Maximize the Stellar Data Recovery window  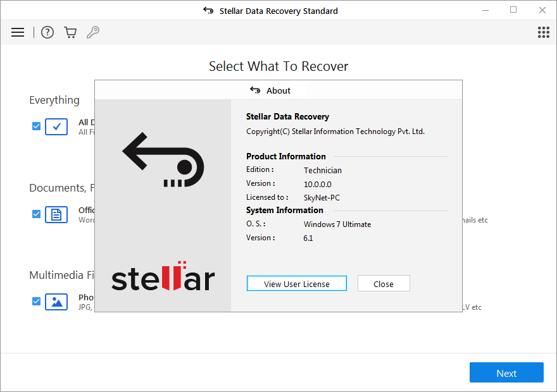click(513, 10)
